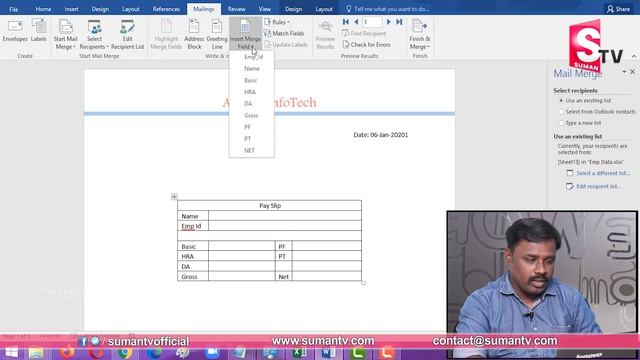This screenshot has width=640, height=360.
Task: Switch to Word on the taskbar
Action: (x=329, y=352)
